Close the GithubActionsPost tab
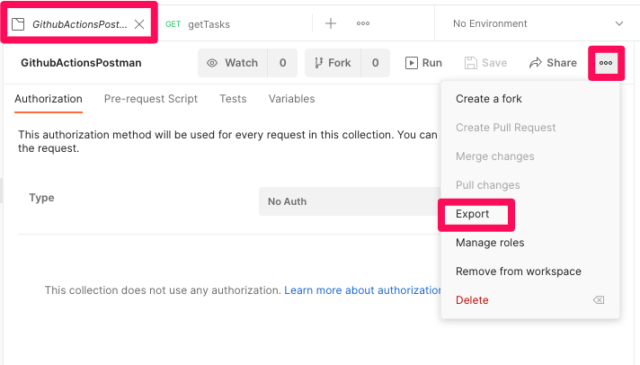This screenshot has width=640, height=365. [x=139, y=24]
